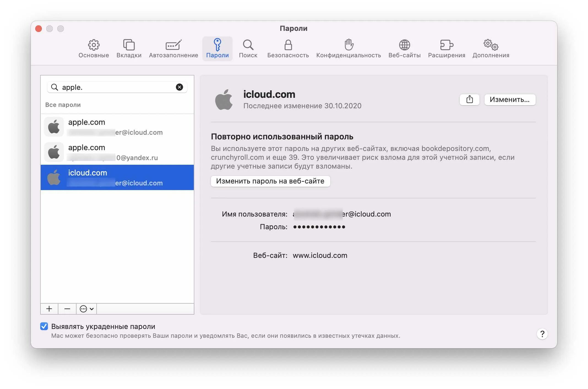Open help with the question mark button
The height and width of the screenshot is (389, 588).
click(542, 334)
